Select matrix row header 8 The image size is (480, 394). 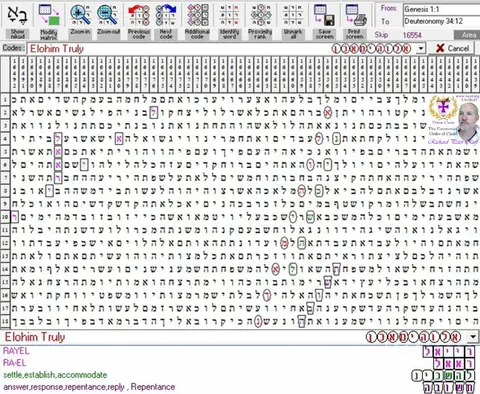tap(5, 191)
